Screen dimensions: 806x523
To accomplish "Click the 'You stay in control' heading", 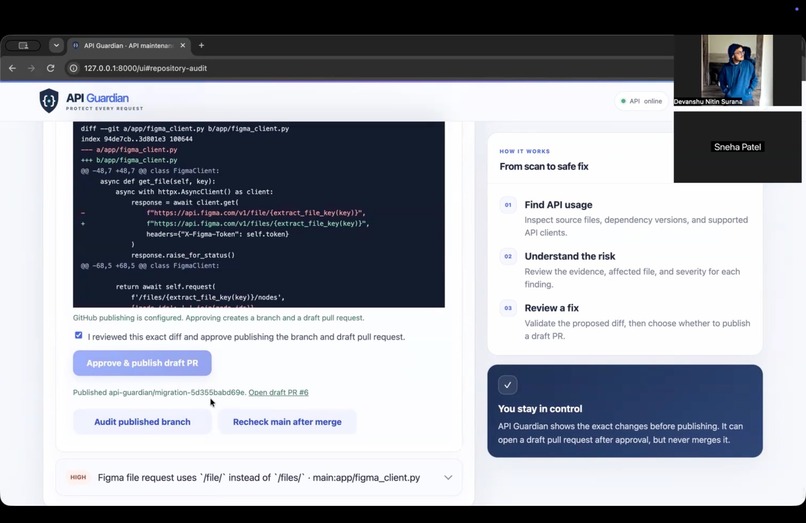I will coord(540,409).
